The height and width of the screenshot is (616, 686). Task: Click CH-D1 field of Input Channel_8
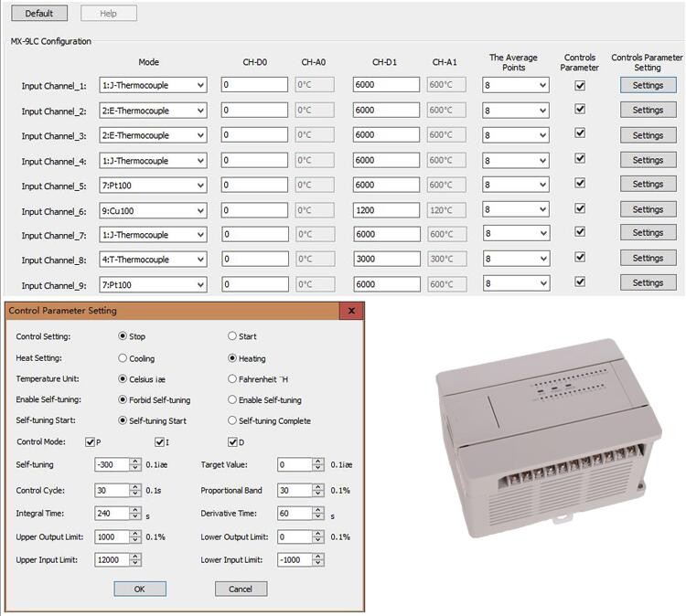pyautogui.click(x=385, y=260)
